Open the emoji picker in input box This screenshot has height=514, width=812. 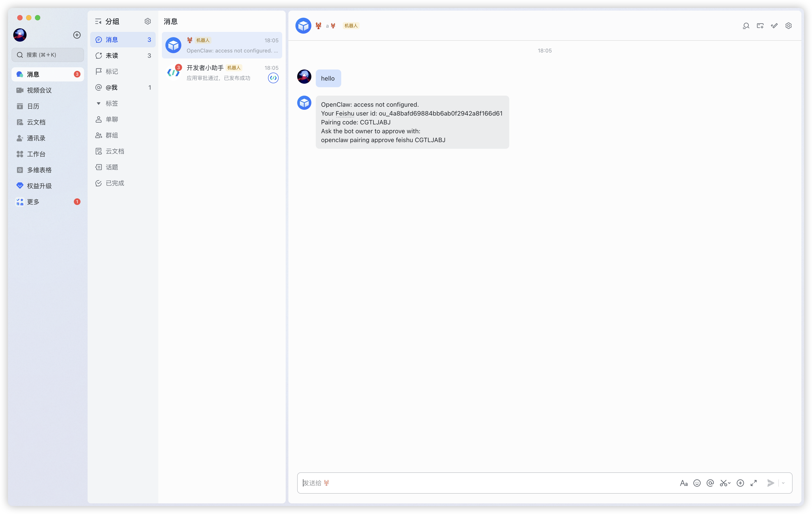point(697,483)
